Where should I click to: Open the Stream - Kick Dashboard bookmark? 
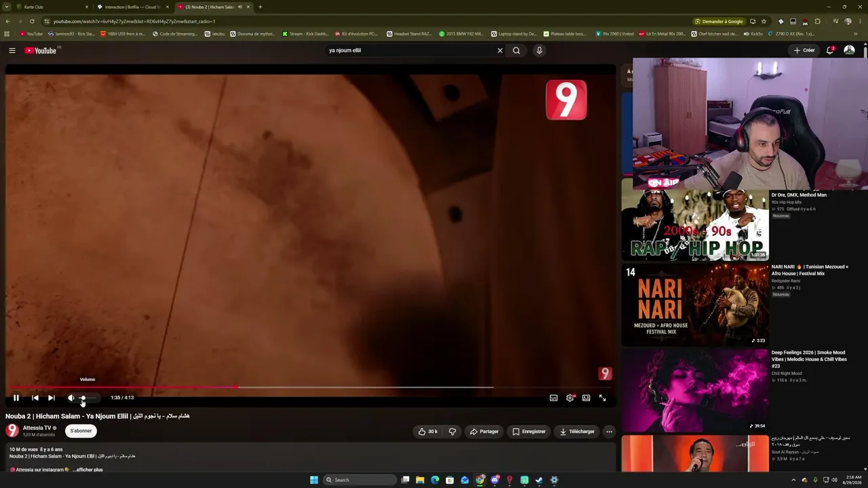pos(306,34)
